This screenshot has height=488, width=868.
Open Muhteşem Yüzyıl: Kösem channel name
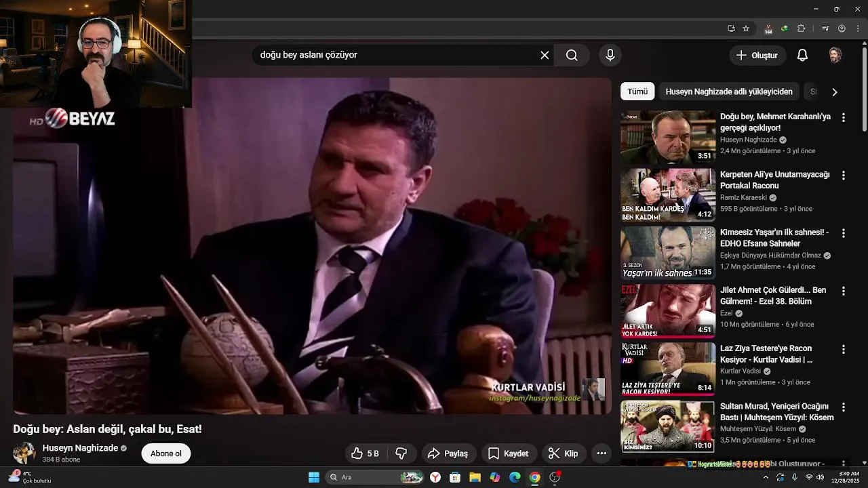pos(758,429)
